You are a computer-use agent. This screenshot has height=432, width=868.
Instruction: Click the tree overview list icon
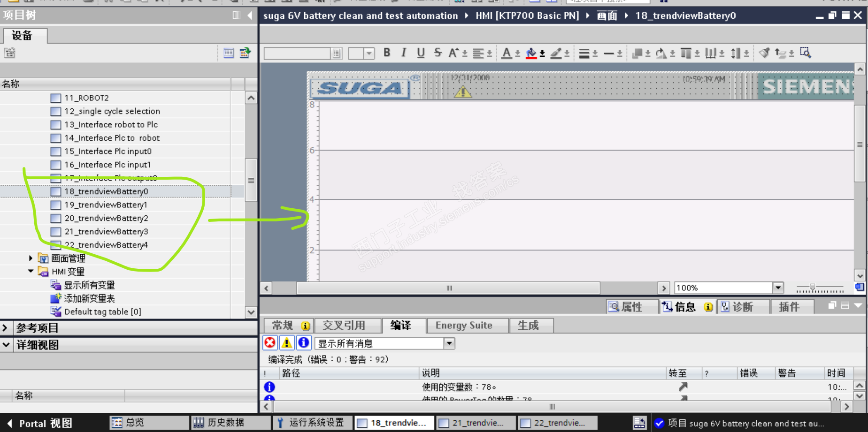click(229, 53)
